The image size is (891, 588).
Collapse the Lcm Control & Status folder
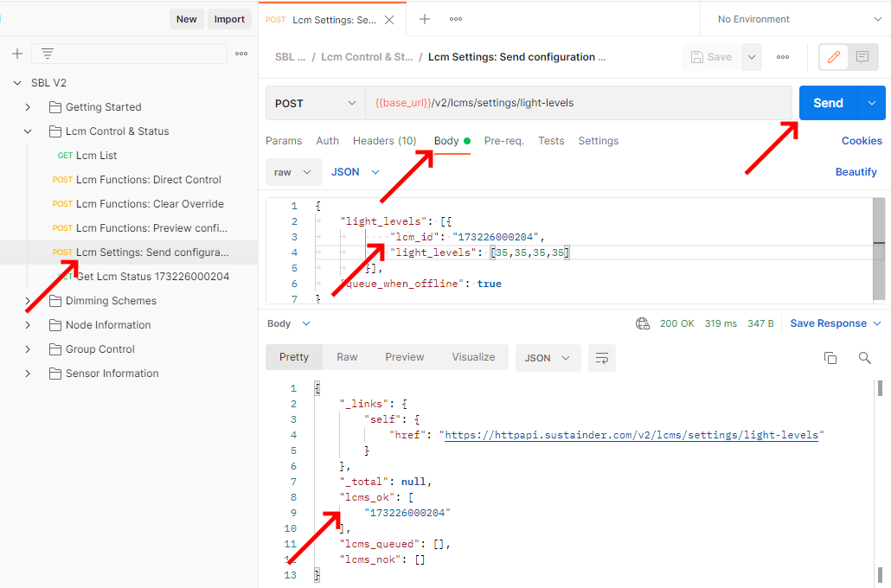[28, 131]
